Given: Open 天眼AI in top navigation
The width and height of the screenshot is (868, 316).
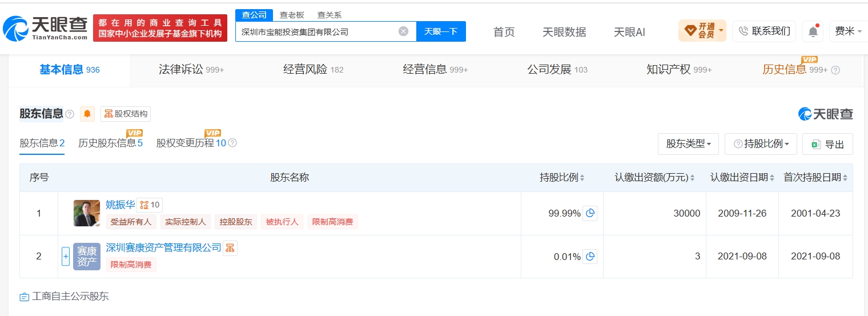Looking at the screenshot, I should [629, 32].
